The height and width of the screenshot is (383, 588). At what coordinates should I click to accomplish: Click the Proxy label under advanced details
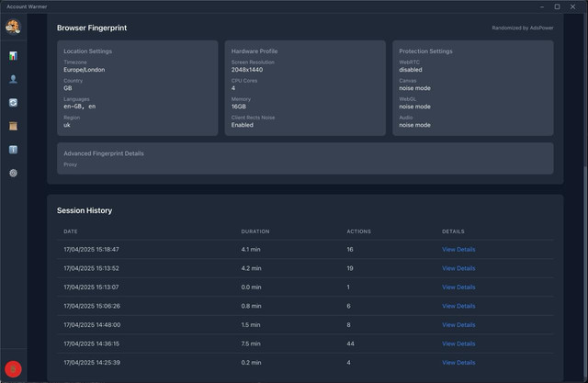click(x=70, y=164)
